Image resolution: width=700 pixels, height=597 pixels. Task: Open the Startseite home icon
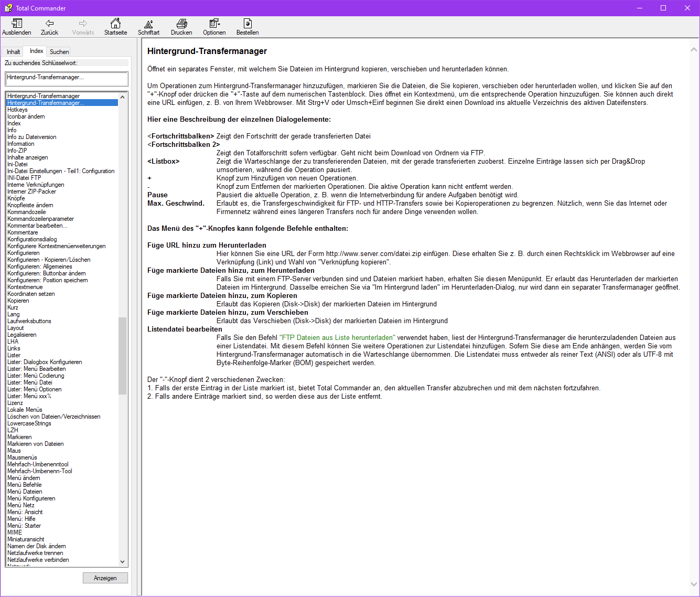click(115, 24)
